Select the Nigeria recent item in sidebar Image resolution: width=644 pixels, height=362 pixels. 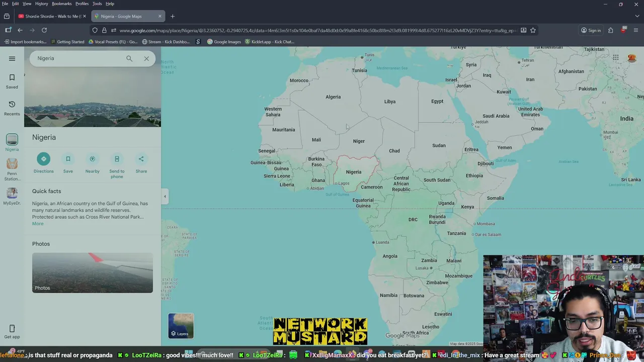point(12,142)
